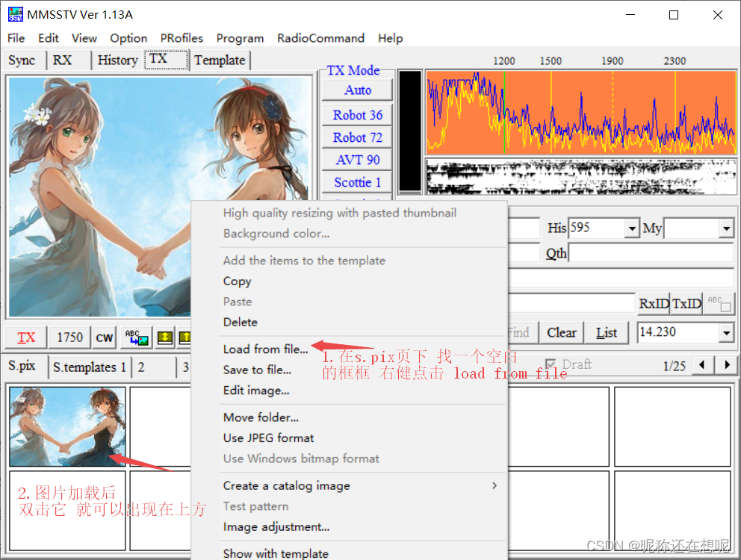Click the black signal level indicator bar
Viewport: 741px width, 560px height.
[410, 131]
